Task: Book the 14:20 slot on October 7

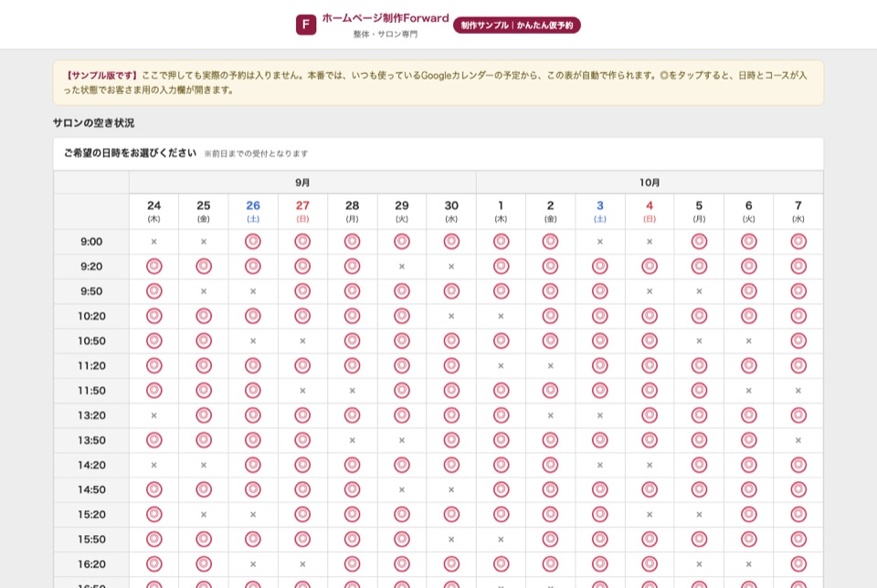Action: click(x=798, y=465)
